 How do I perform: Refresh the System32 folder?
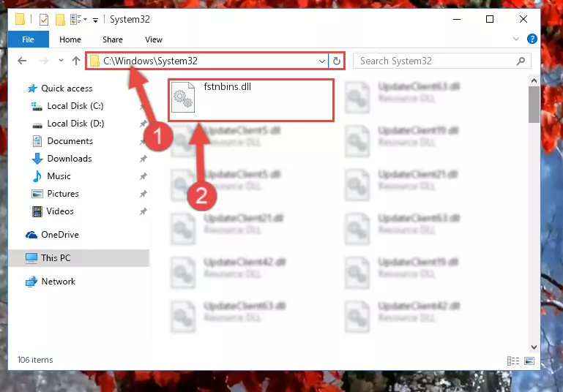(x=337, y=61)
